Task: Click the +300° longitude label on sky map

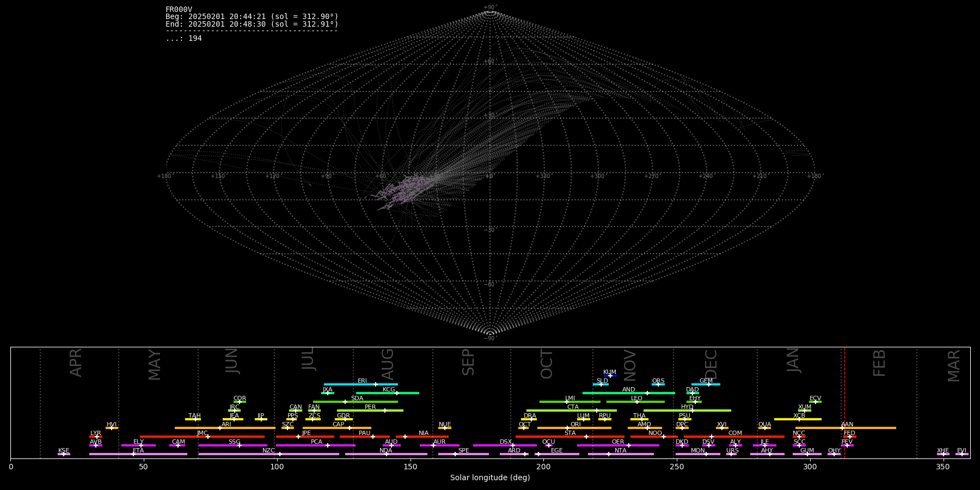Action: [x=598, y=176]
